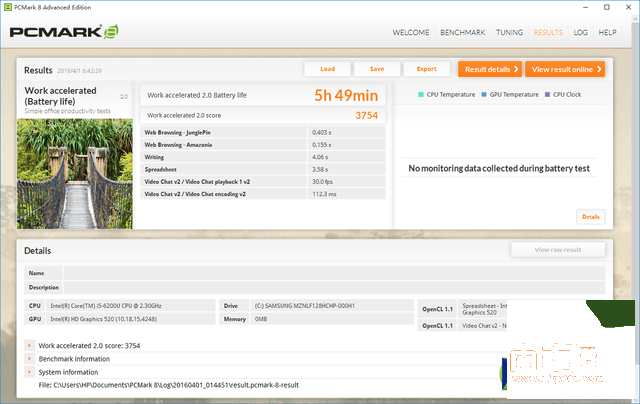Click View result online button
Image resolution: width=640 pixels, height=404 pixels.
(566, 69)
